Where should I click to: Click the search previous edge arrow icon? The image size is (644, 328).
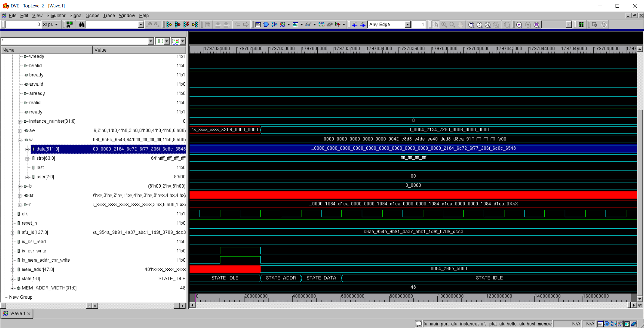[x=355, y=25]
